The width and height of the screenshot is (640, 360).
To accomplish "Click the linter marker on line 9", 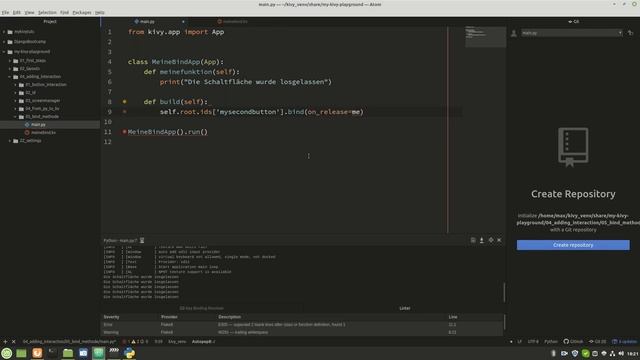I will click(x=124, y=111).
